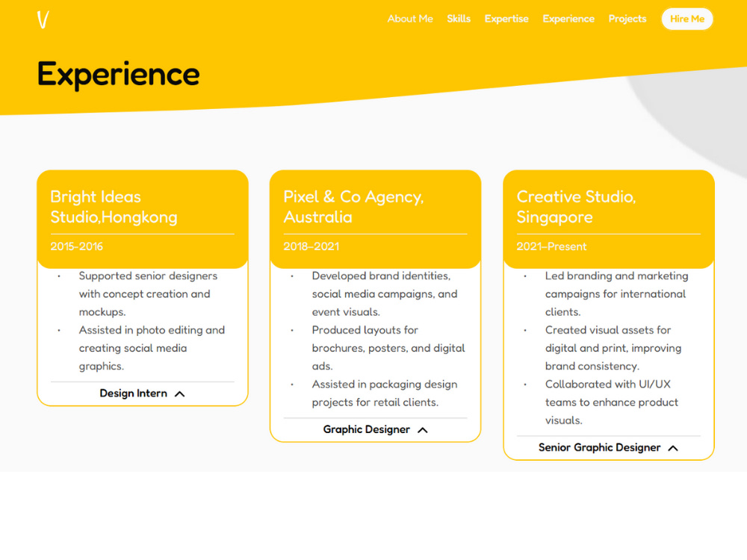Open the Expertise nav item
The image size is (747, 560).
pyautogui.click(x=506, y=19)
